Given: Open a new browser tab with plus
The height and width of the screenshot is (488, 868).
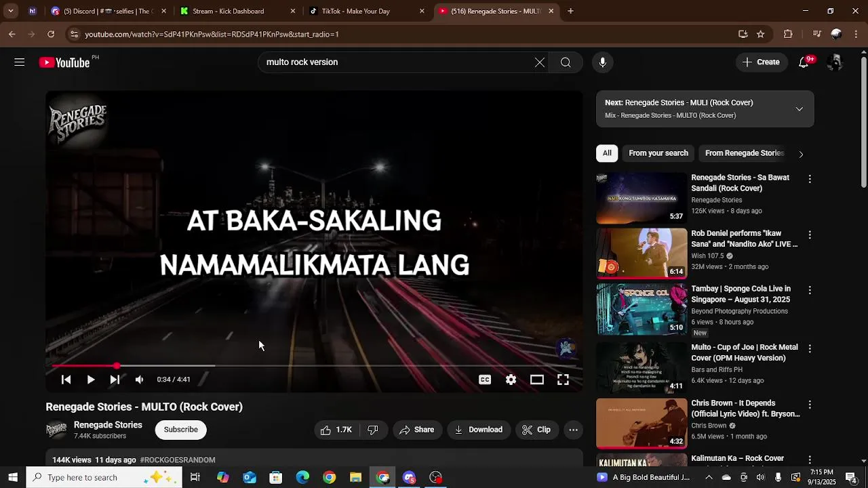Looking at the screenshot, I should tap(570, 12).
